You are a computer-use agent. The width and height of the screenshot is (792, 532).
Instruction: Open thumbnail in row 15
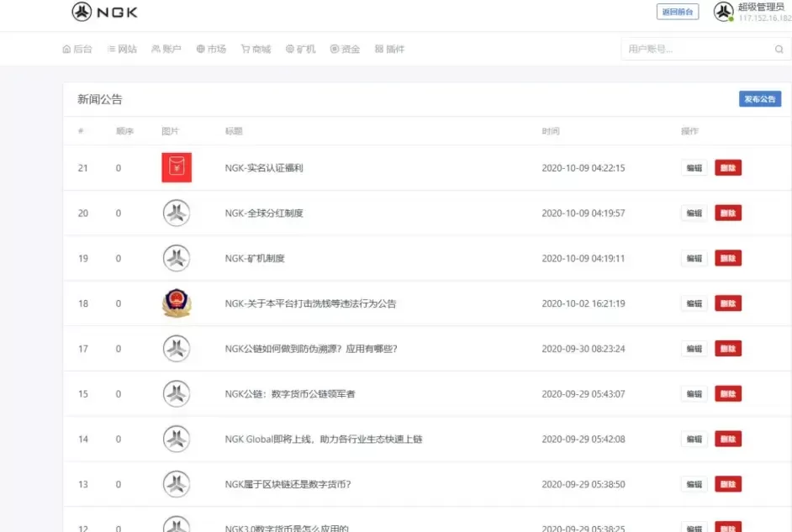click(177, 393)
